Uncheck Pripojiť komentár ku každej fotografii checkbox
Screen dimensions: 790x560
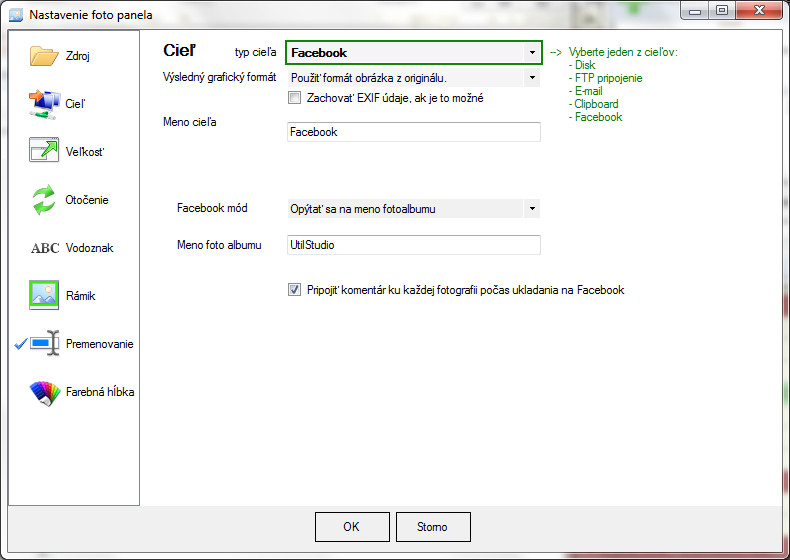(x=294, y=290)
